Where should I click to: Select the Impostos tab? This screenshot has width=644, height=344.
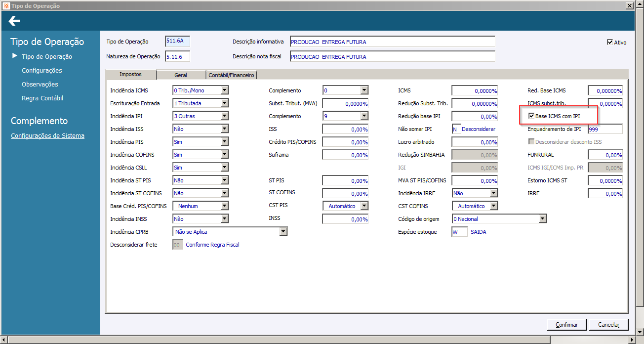point(130,74)
